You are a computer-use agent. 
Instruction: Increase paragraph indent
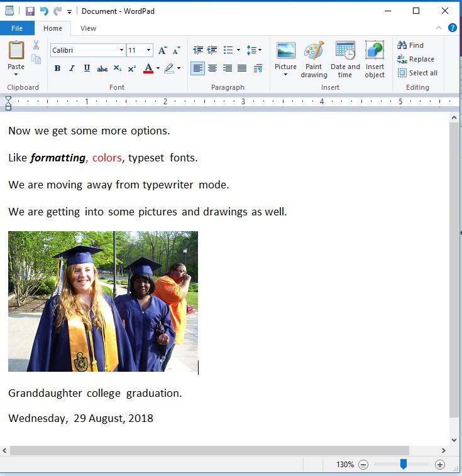pos(212,50)
